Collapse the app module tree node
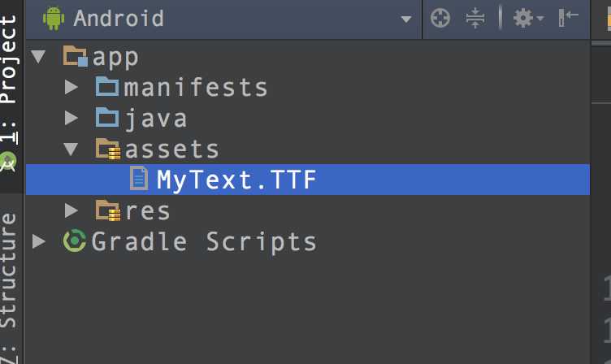This screenshot has width=611, height=364. tap(38, 57)
